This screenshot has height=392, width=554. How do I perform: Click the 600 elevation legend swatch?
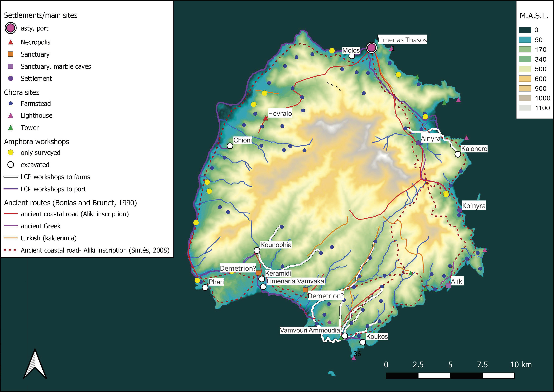525,79
